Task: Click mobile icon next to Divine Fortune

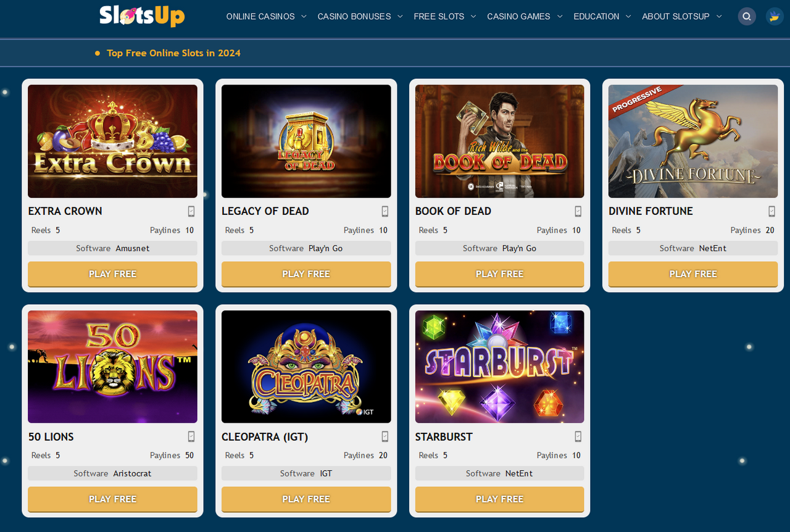Action: [x=772, y=211]
